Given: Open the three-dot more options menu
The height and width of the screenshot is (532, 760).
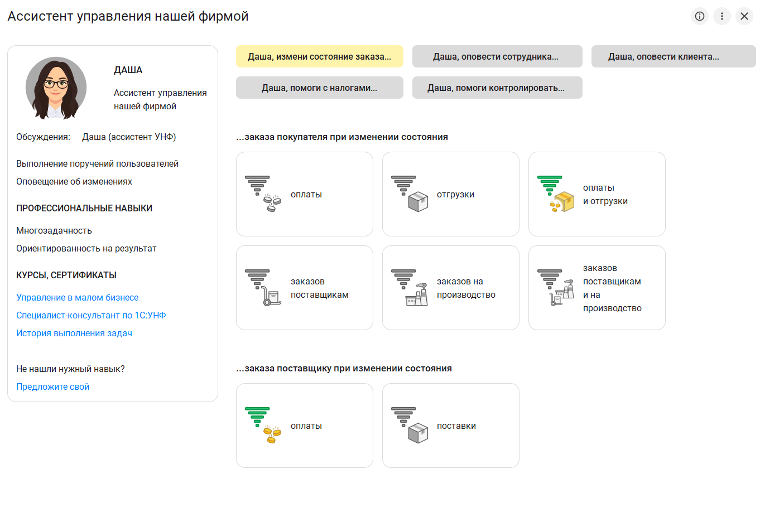Looking at the screenshot, I should tap(721, 16).
